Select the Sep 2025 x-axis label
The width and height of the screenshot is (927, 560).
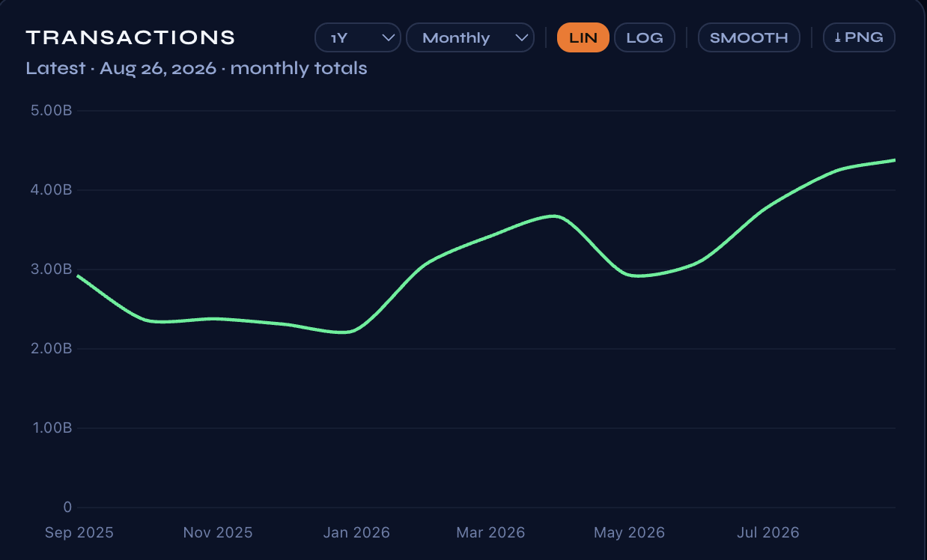[79, 532]
